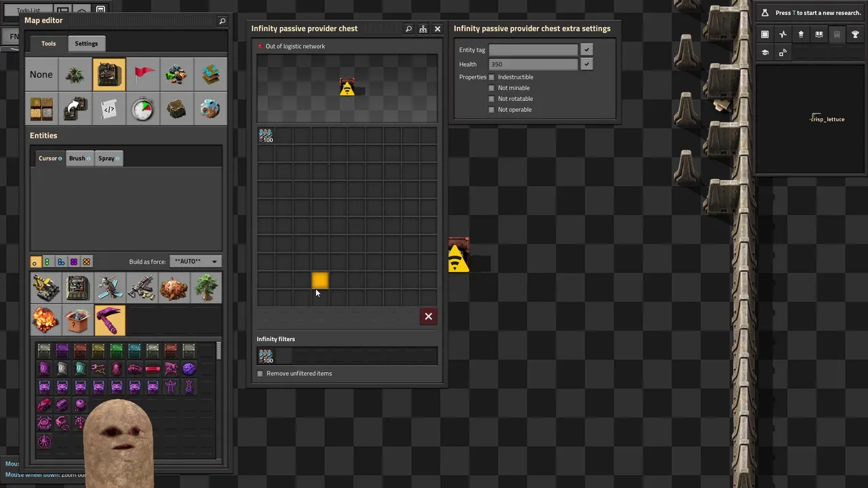This screenshot has height=488, width=868.
Task: Edit the infinity filter item slot
Action: 266,356
